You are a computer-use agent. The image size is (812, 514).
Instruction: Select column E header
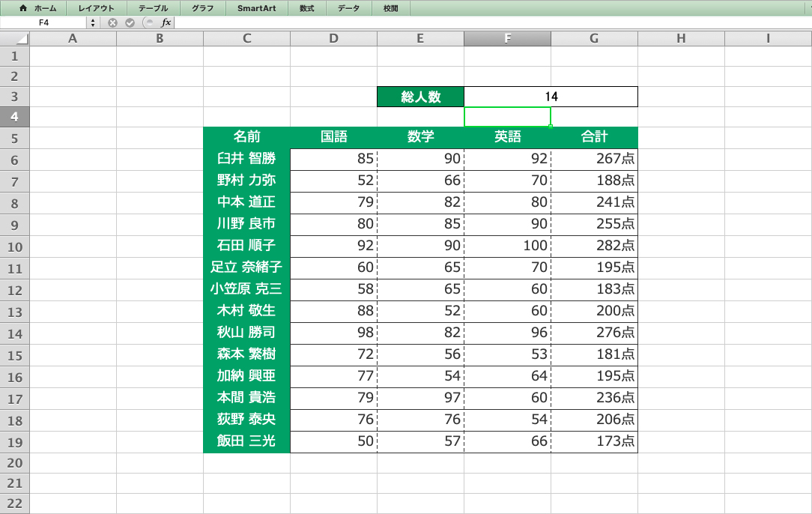[420, 38]
